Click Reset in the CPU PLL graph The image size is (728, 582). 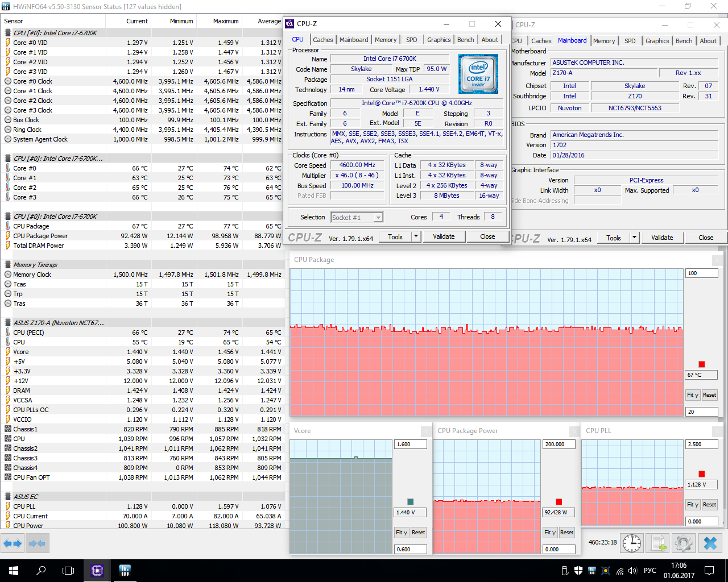click(x=709, y=505)
